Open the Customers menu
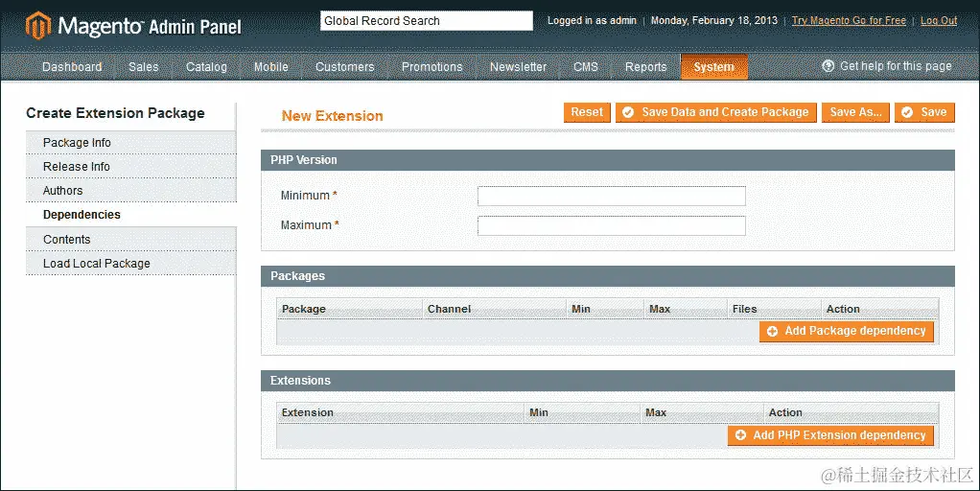 coord(345,67)
